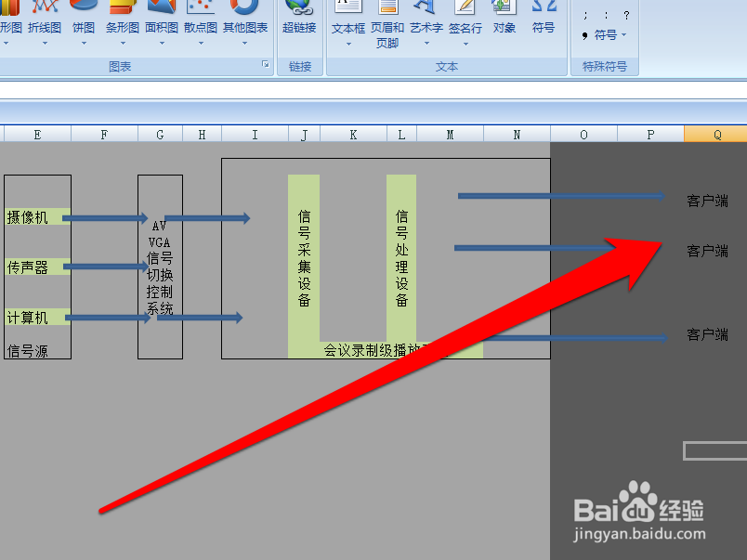
Task: Insert a 文本框 text box
Action: click(x=348, y=21)
